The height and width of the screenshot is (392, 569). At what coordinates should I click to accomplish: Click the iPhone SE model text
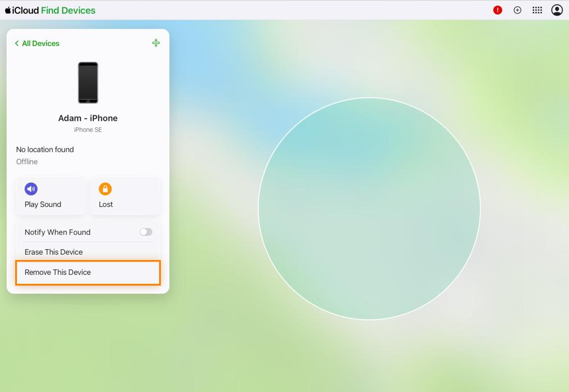88,129
